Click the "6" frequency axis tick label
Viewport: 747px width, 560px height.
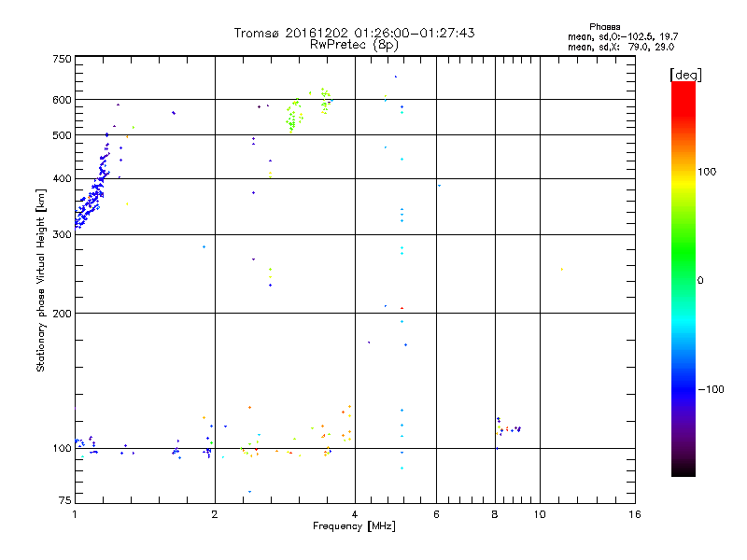point(436,514)
